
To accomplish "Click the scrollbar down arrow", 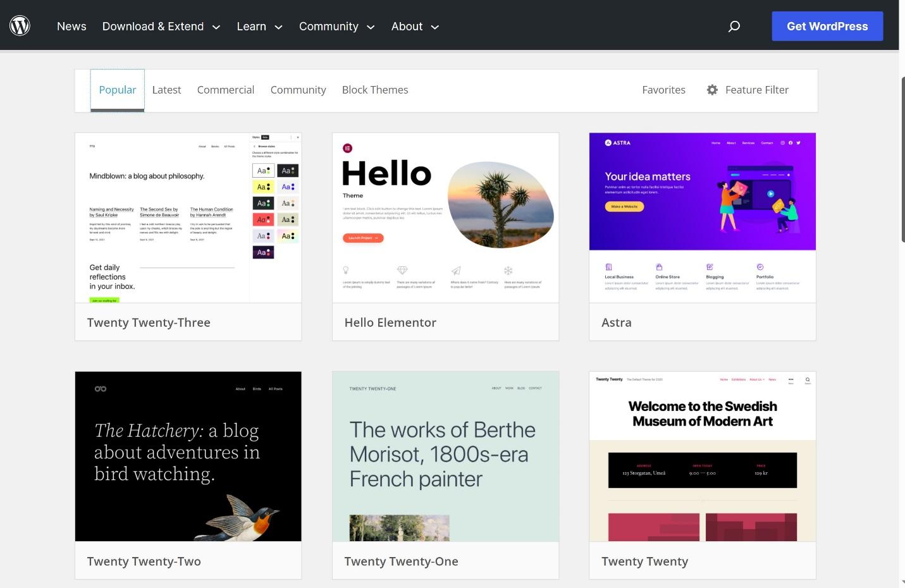I will click(x=902, y=582).
